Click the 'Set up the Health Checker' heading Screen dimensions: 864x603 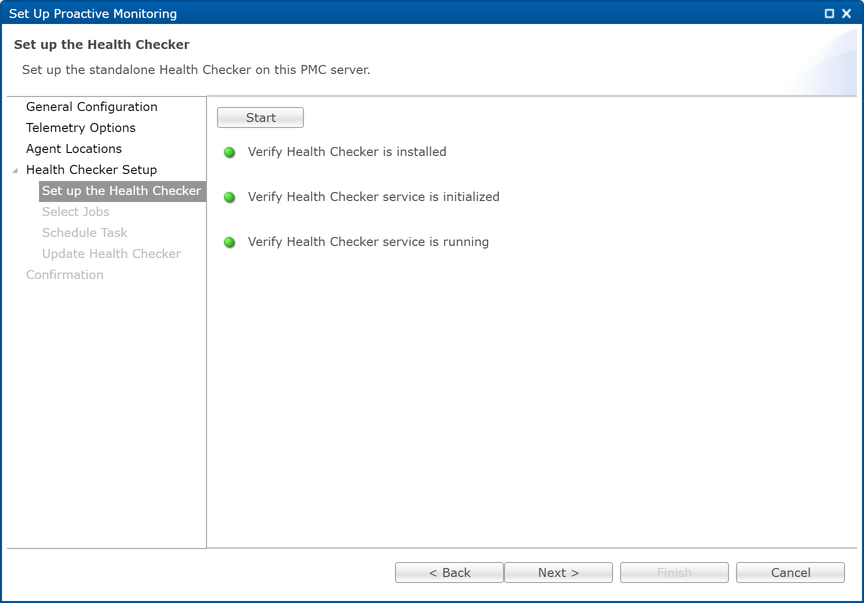101,45
